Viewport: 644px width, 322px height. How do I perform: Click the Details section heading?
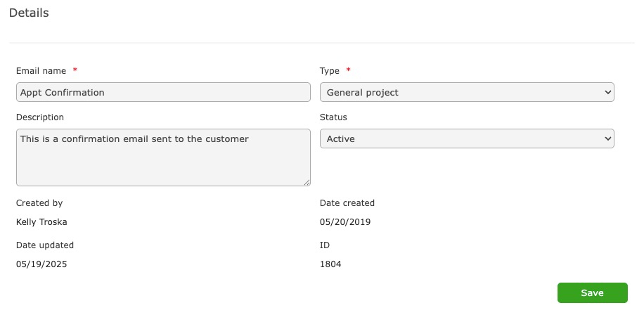tap(29, 13)
